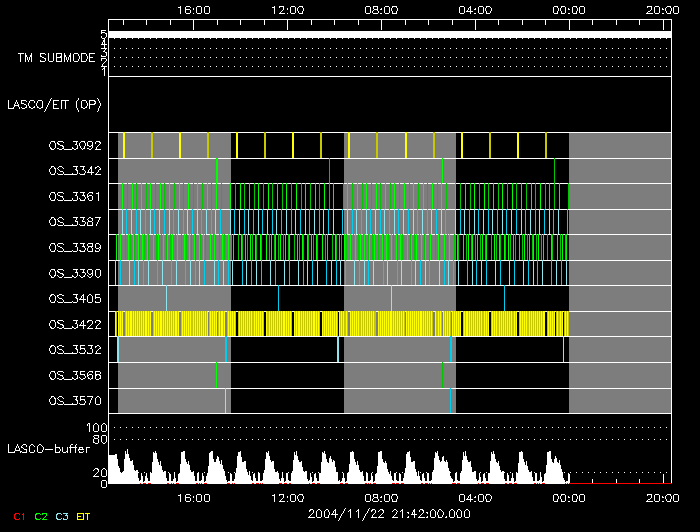This screenshot has height=532, width=700.
Task: Click the 08:00 tick on top axis
Action: (381, 9)
